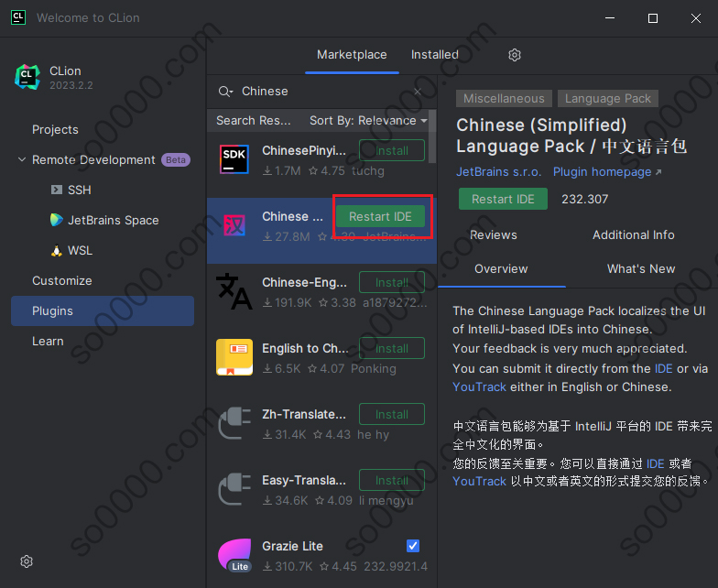The height and width of the screenshot is (588, 718).
Task: Click the CLion logo in the title bar
Action: (18, 17)
